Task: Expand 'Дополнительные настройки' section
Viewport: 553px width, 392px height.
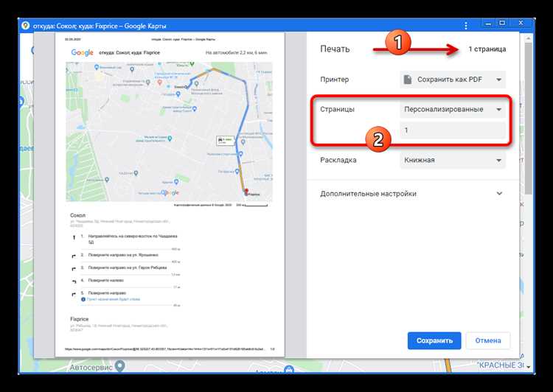Action: (499, 194)
